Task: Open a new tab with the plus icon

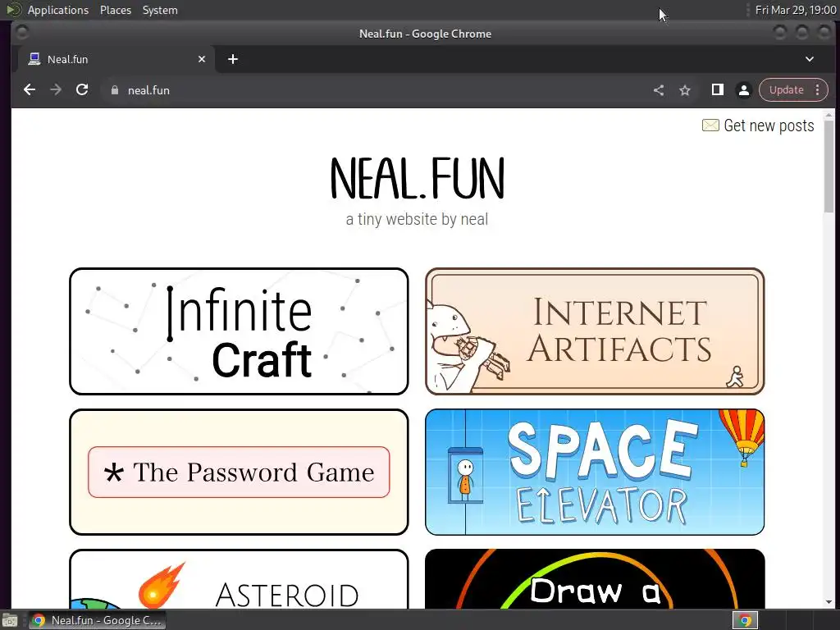Action: coord(232,59)
